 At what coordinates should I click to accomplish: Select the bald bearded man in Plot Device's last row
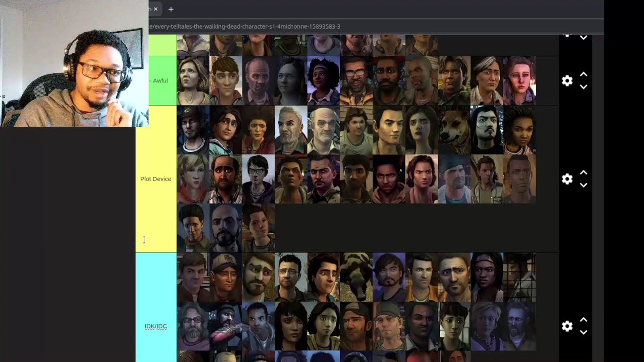[226, 228]
